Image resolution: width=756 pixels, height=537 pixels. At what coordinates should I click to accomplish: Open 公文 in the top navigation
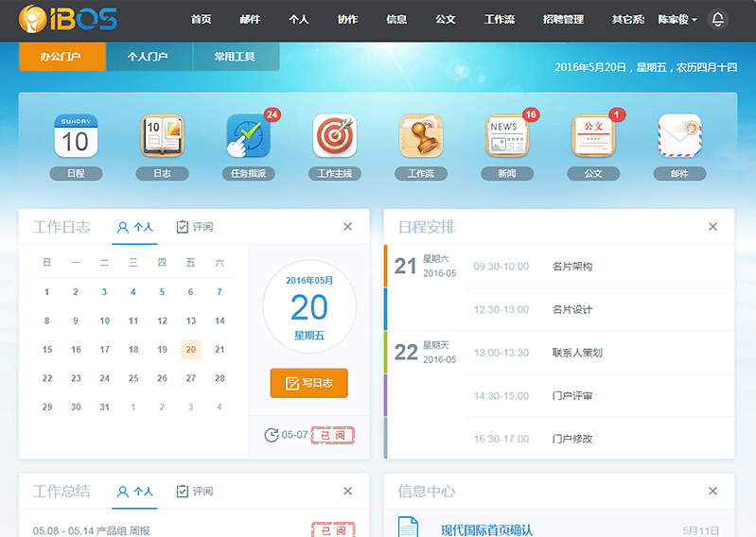446,20
